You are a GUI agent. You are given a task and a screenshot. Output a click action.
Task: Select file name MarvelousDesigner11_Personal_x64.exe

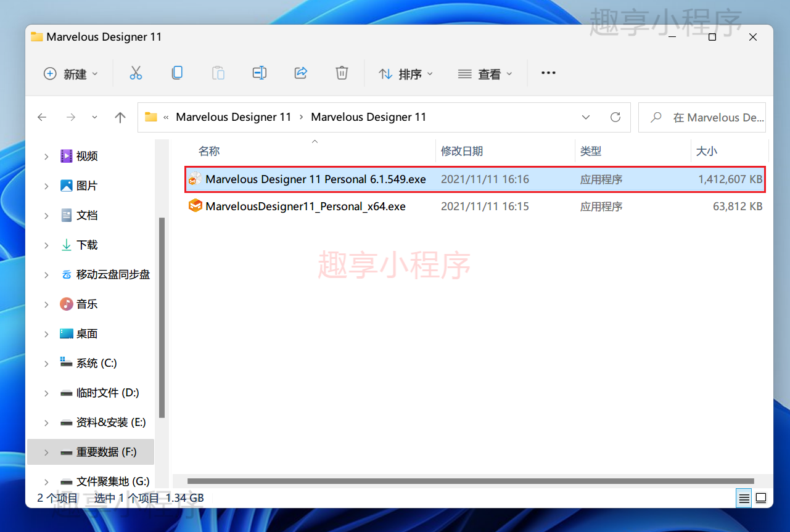pos(306,207)
